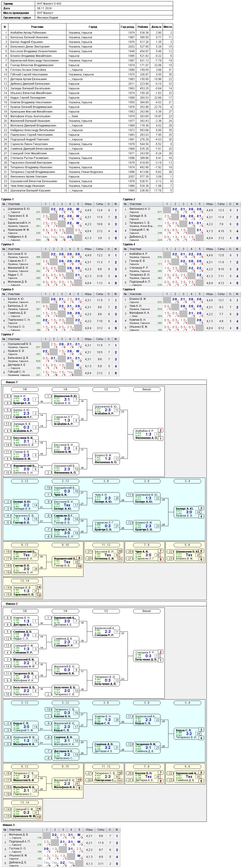Click the 13...14 label in Финал-2 bracket
This screenshot has height=868, width=243.
point(25,802)
